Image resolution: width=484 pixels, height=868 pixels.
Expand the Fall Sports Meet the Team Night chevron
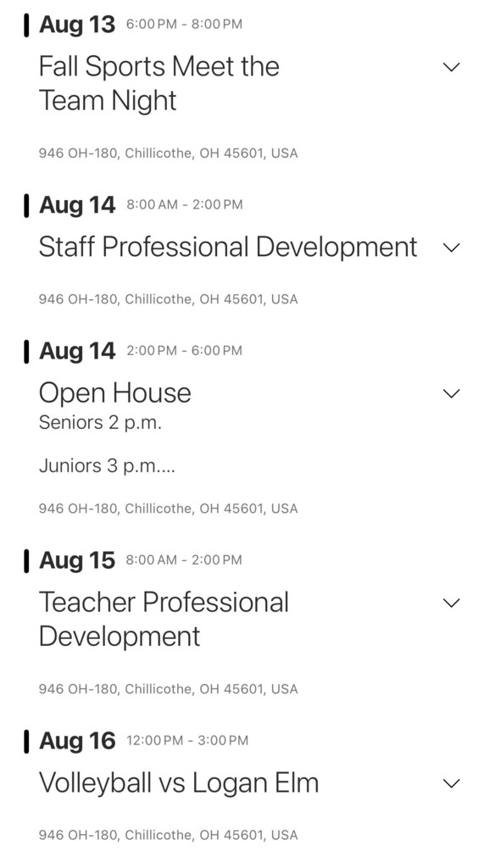pyautogui.click(x=452, y=67)
